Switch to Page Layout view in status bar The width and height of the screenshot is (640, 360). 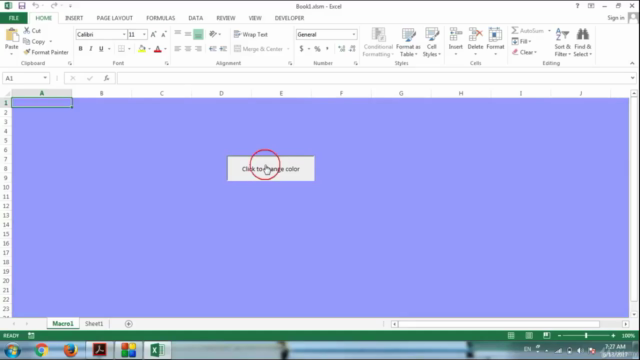coord(529,336)
